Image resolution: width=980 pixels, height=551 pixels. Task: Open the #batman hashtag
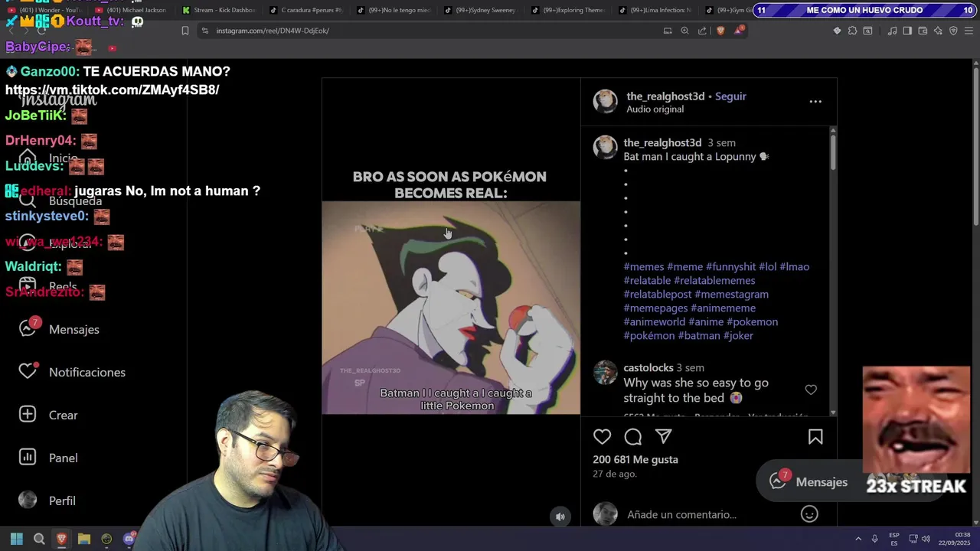click(x=699, y=336)
